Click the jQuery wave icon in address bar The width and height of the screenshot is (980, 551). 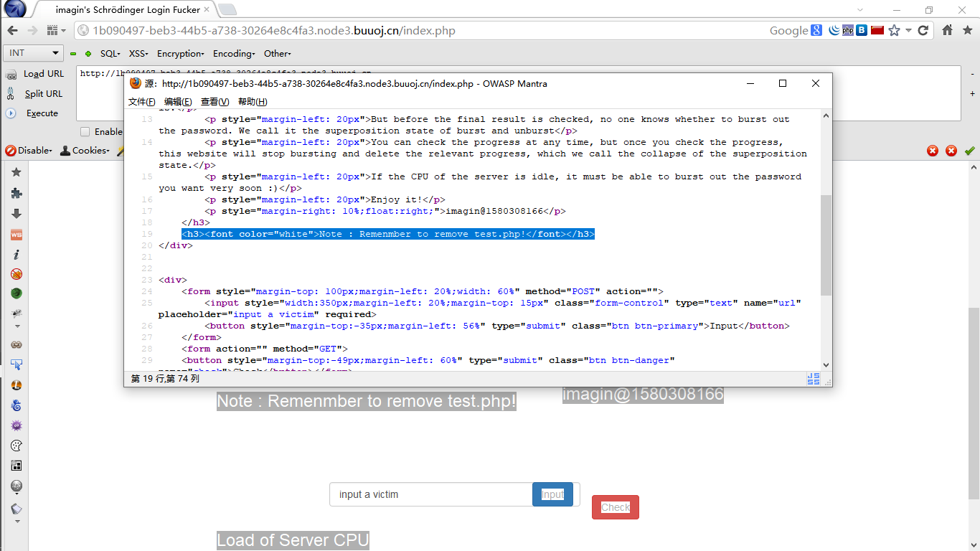click(x=834, y=30)
